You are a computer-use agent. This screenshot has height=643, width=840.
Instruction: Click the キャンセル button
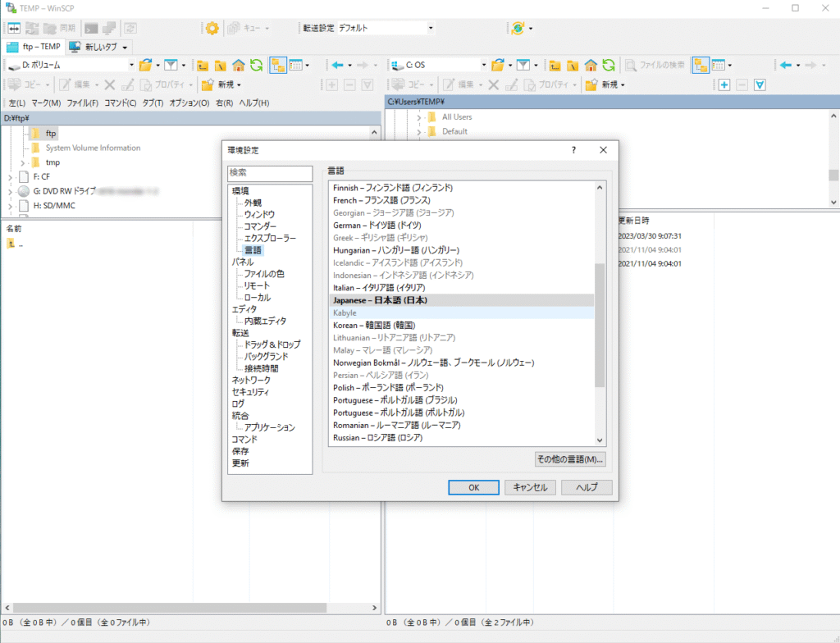[x=530, y=488]
